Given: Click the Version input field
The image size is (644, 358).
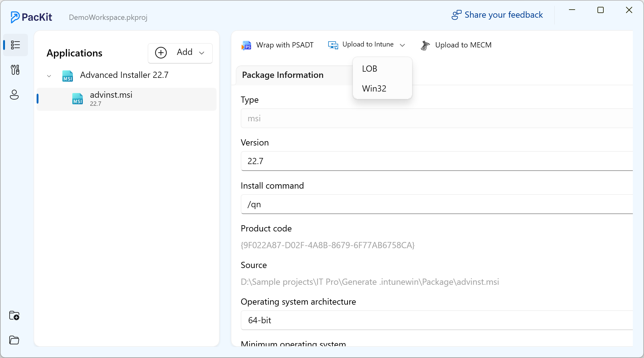Looking at the screenshot, I should point(436,161).
